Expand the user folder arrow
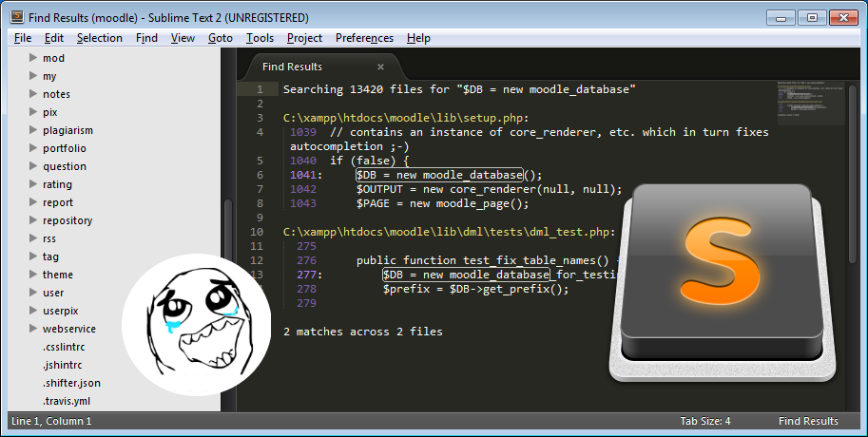868x437 pixels. click(33, 293)
